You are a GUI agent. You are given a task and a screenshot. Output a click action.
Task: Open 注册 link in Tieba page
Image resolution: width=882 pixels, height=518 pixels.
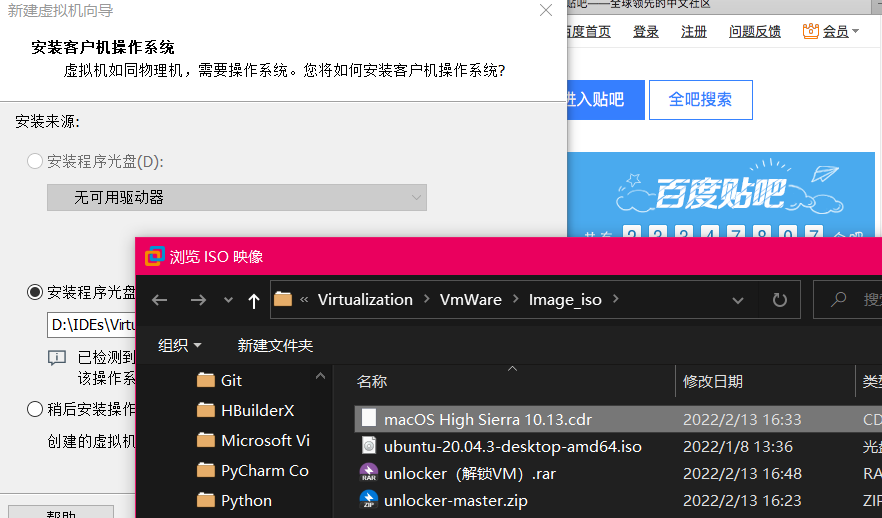click(694, 31)
